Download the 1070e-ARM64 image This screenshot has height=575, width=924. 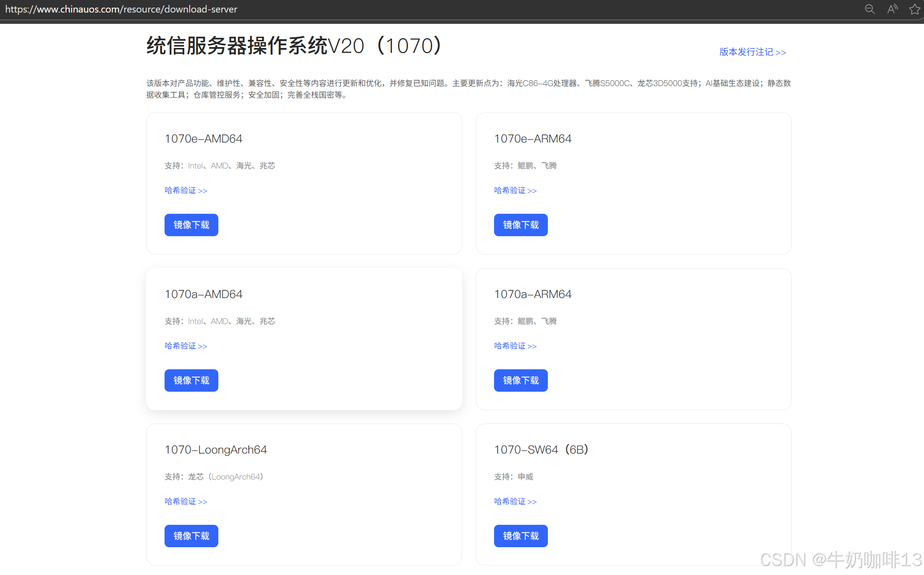(521, 225)
